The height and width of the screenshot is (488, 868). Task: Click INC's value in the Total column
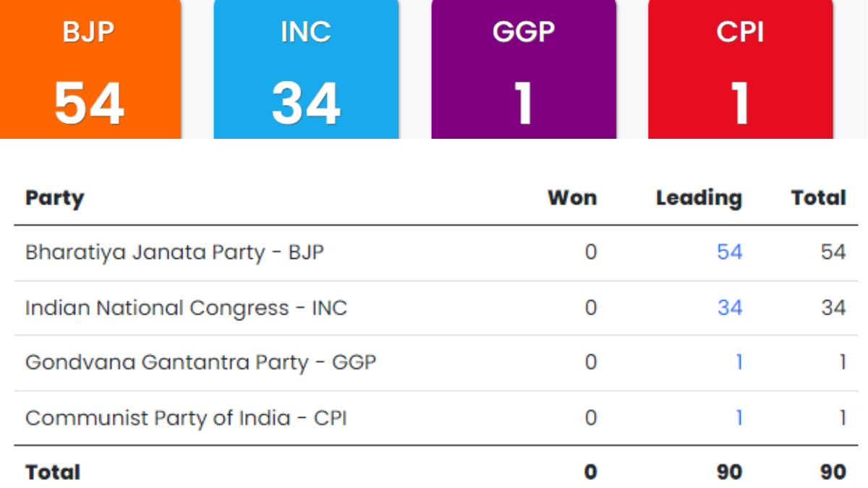click(x=833, y=308)
